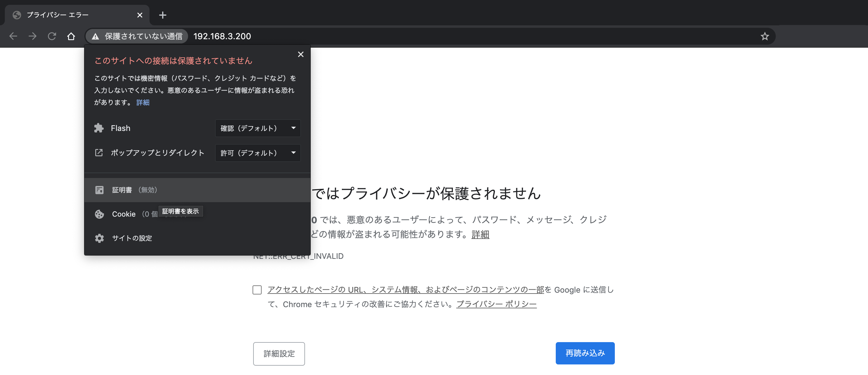The height and width of the screenshot is (375, 868).
Task: Follow the 詳細 link in the popup warning
Action: coord(143,103)
